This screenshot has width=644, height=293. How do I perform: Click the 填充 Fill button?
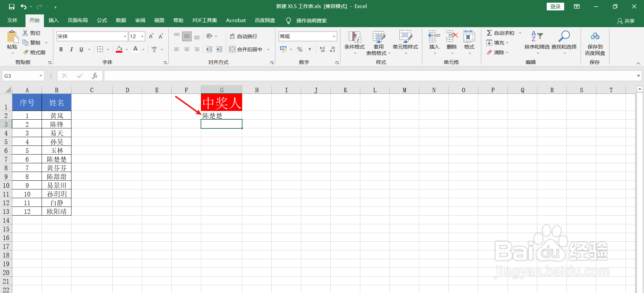coord(497,43)
